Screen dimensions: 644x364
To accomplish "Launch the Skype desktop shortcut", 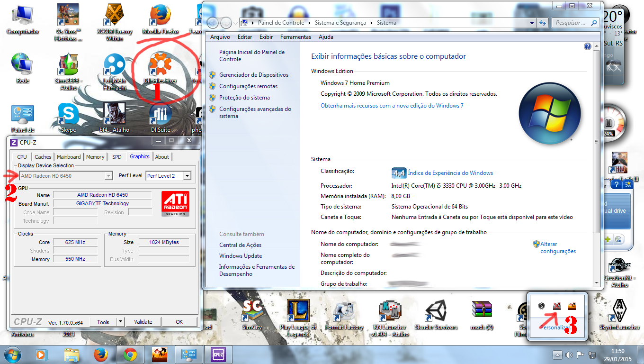I will point(68,115).
